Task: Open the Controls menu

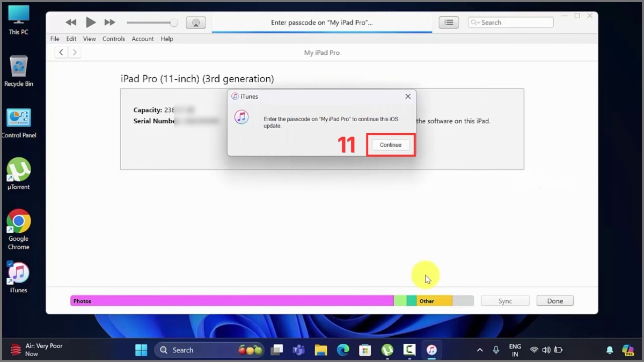Action: pos(114,39)
